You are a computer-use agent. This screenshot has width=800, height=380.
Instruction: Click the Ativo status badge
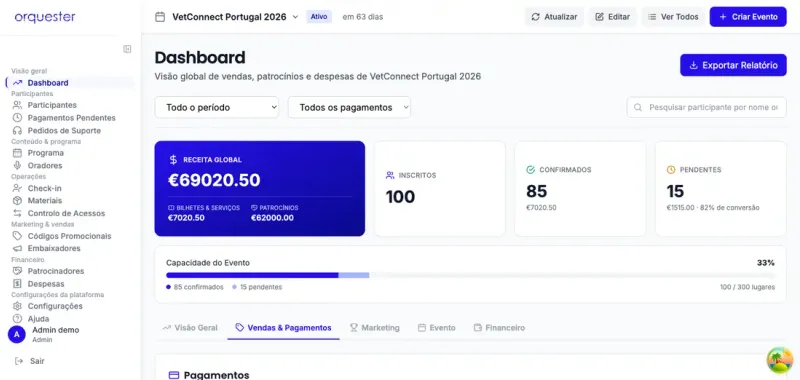pos(319,17)
